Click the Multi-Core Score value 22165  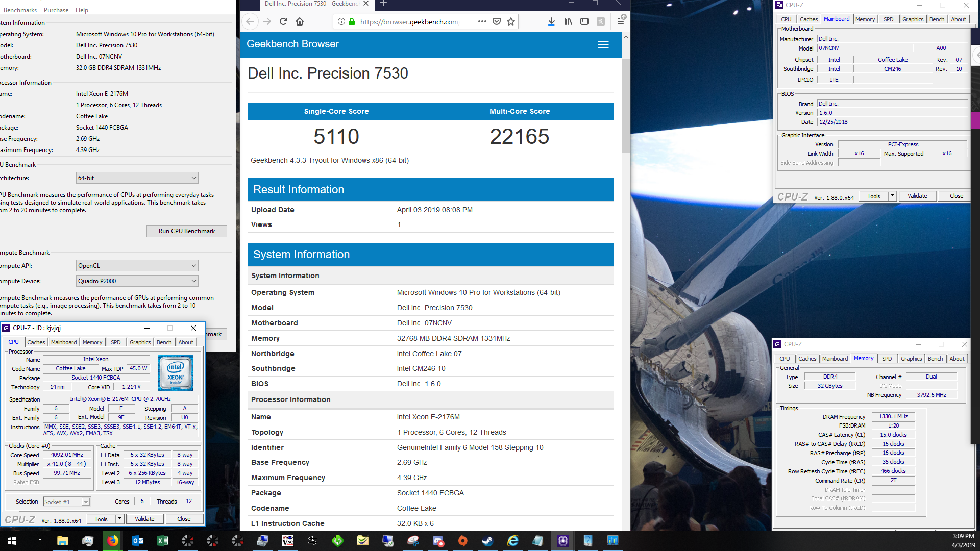tap(520, 137)
